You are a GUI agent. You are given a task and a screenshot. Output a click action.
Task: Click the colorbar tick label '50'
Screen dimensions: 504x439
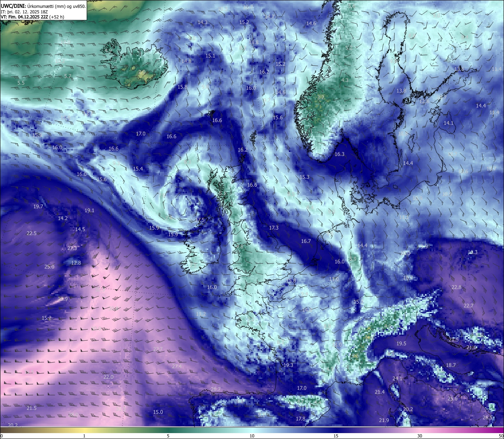[x=500, y=436]
